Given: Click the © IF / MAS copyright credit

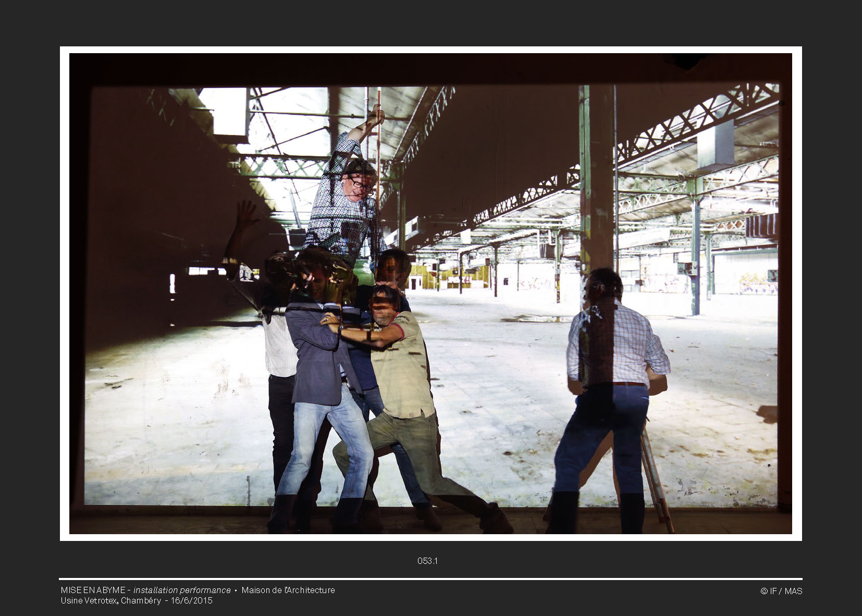Looking at the screenshot, I should (781, 591).
